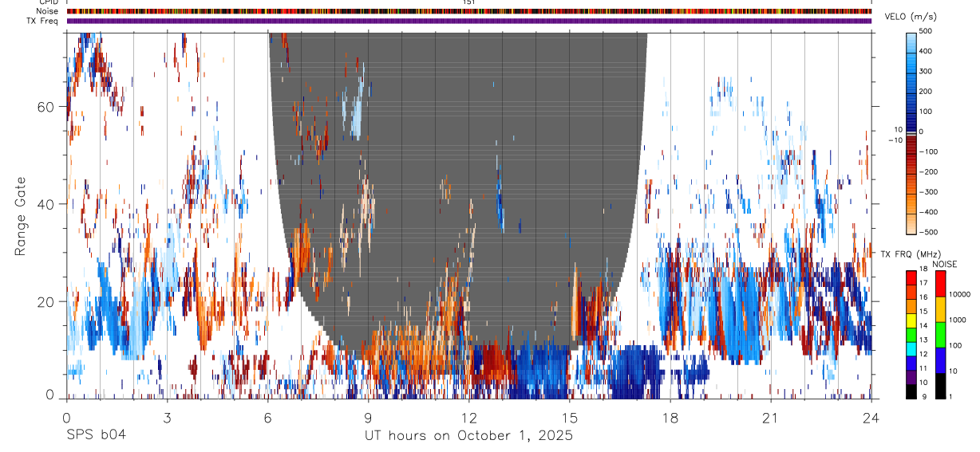The height and width of the screenshot is (452, 980).
Task: Click the purple swatch in TX FRQ legend
Action: pyautogui.click(x=912, y=375)
